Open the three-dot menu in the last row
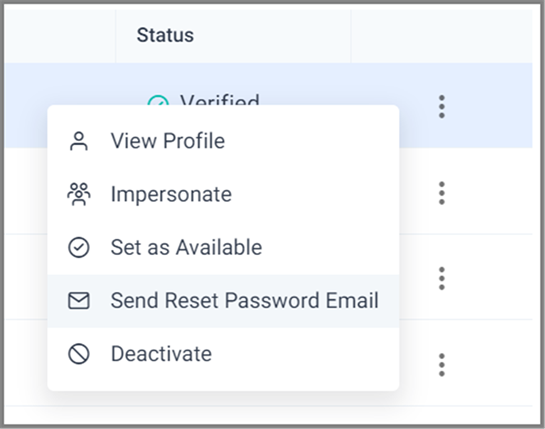Viewport: 545px width, 429px height. point(442,365)
